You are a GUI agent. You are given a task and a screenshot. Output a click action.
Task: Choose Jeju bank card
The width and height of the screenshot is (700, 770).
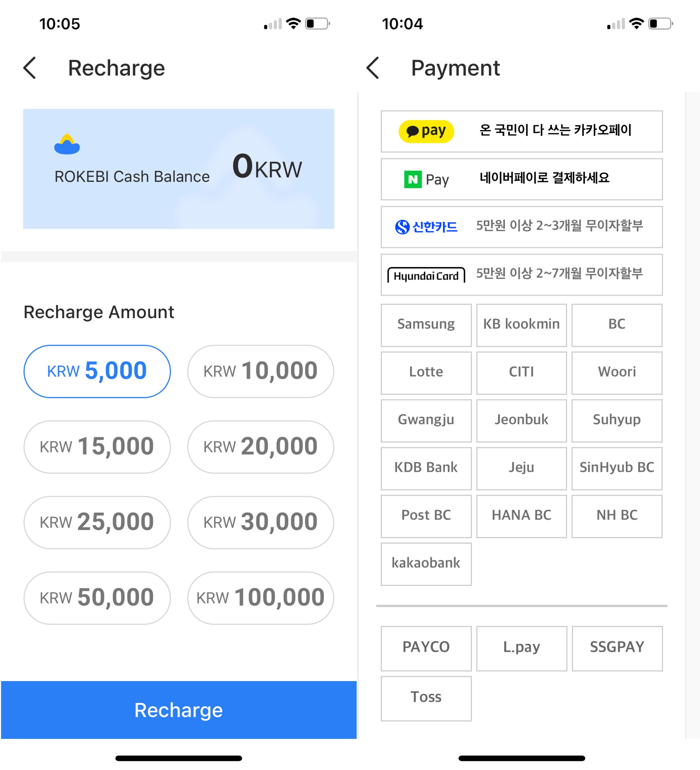coord(522,469)
